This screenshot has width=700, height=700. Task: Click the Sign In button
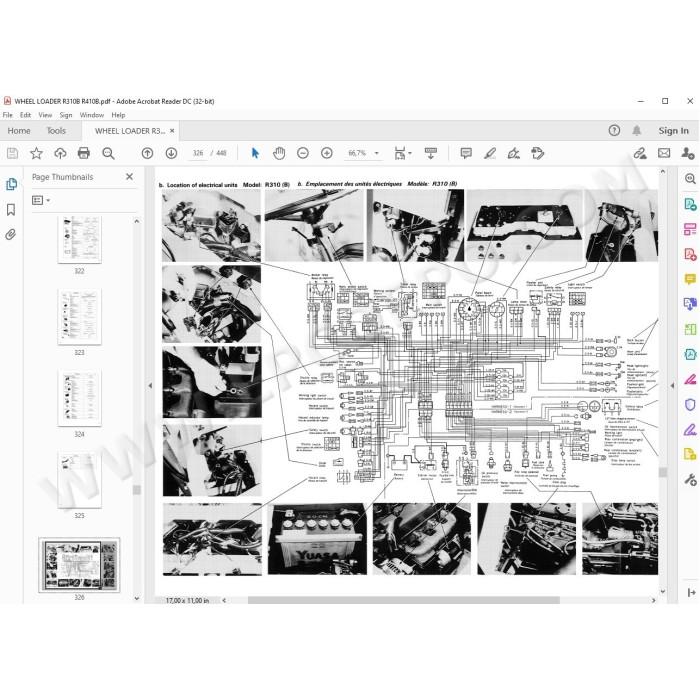point(673,131)
